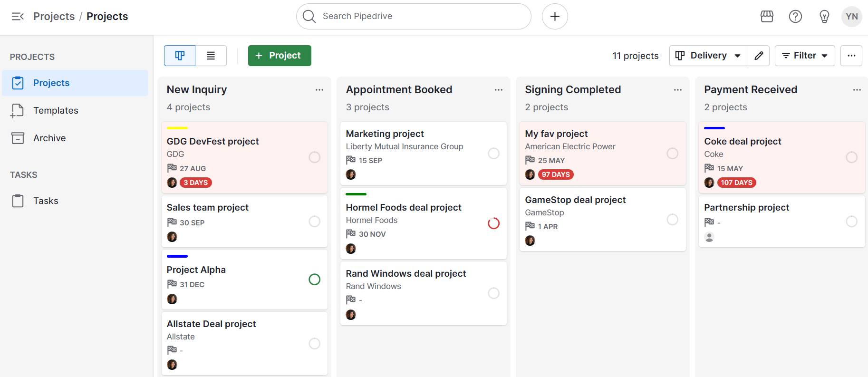Mark Hormel Foods deal project as done

pyautogui.click(x=493, y=223)
